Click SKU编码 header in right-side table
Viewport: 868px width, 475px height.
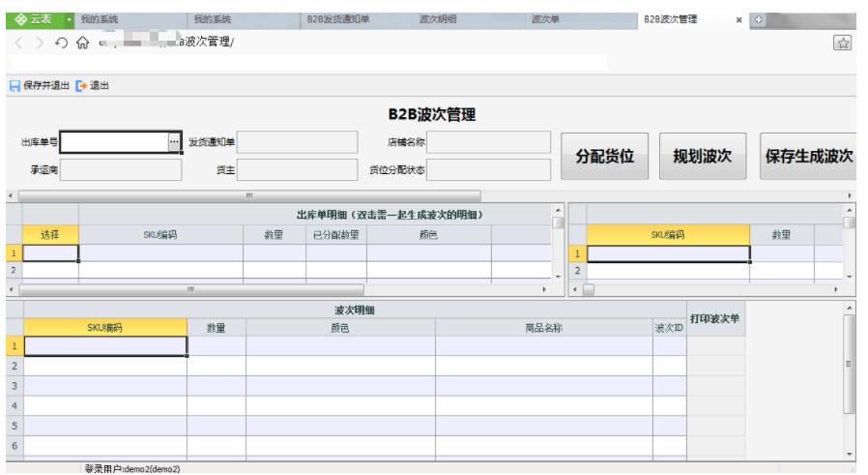tap(668, 234)
